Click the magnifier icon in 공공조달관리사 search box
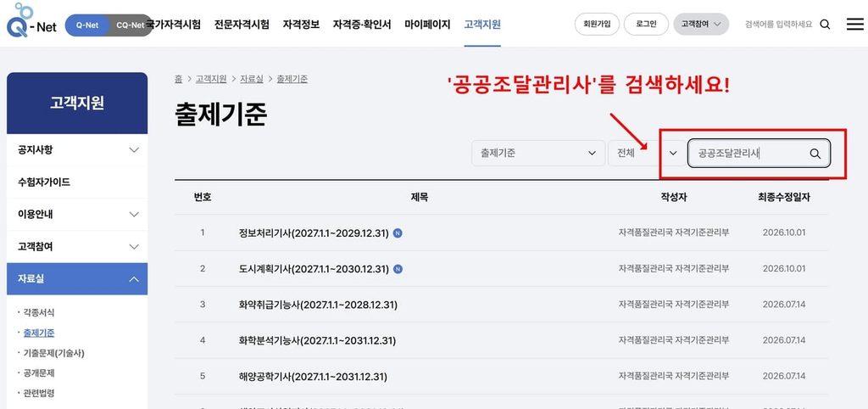 [815, 154]
